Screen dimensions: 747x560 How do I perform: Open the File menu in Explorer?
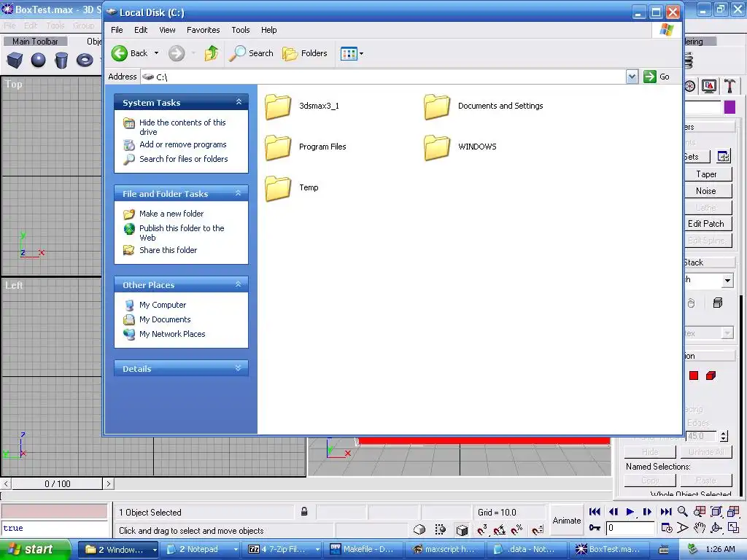click(117, 30)
